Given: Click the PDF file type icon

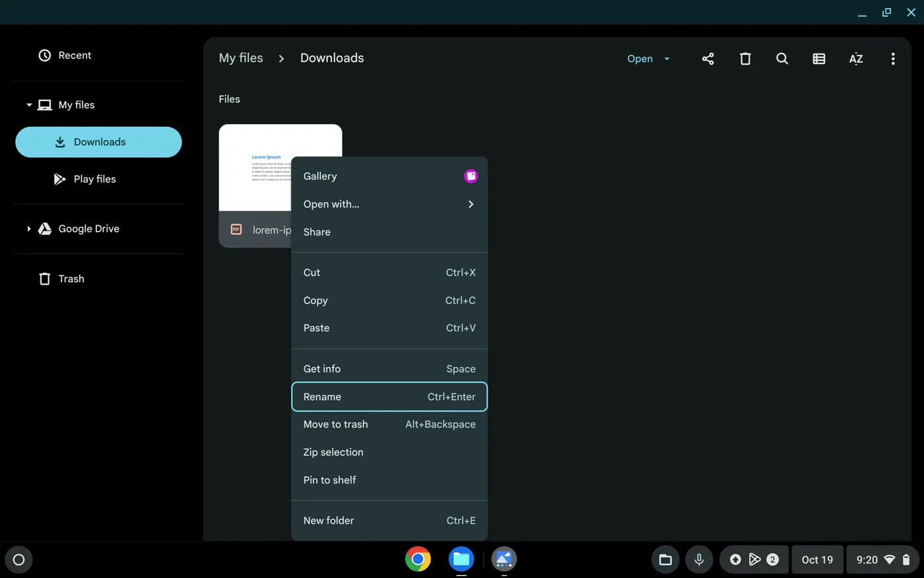Looking at the screenshot, I should 236,229.
